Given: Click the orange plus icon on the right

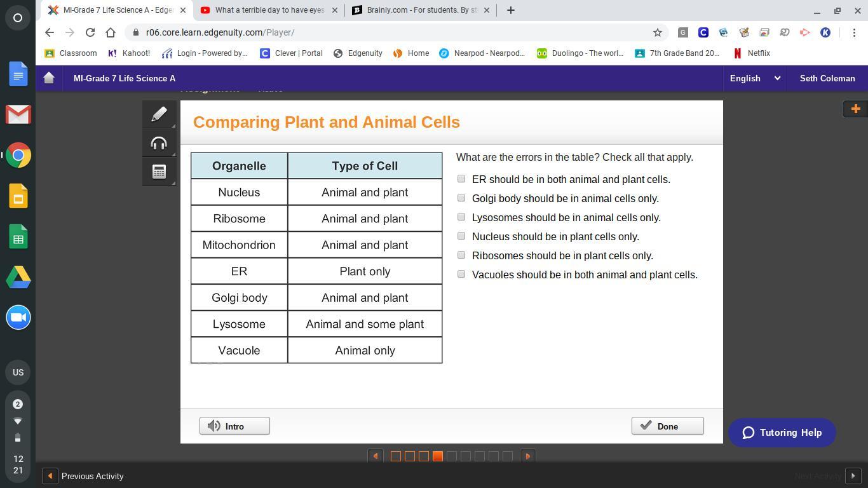Looking at the screenshot, I should click(x=855, y=109).
